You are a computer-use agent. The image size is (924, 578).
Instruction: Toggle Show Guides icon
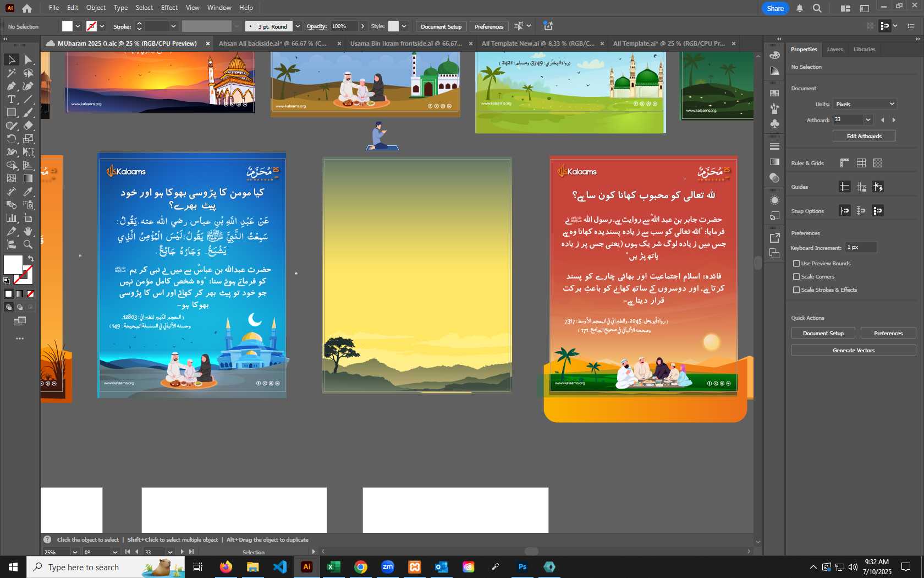(845, 187)
